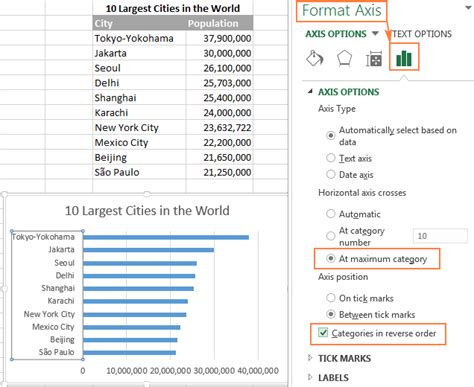Viewport: 474px width, 387px height.
Task: Select the Jakarta table cell
Action: tap(139, 53)
